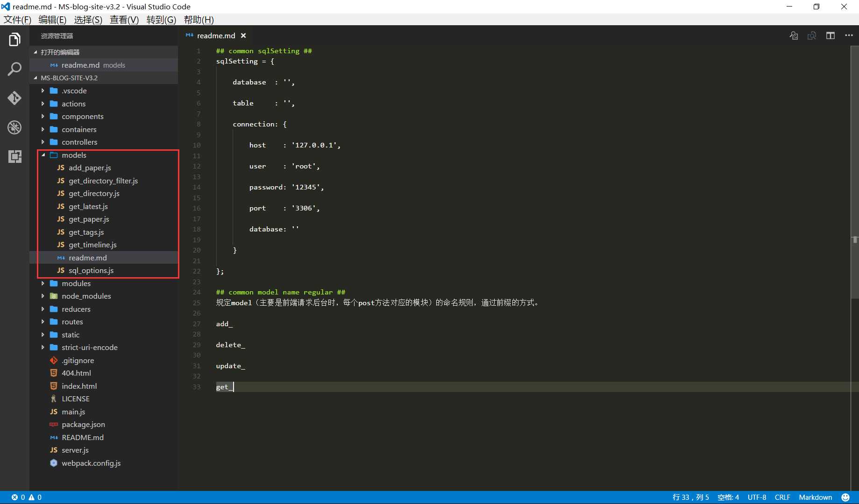
Task: Open the 选择(S) menu
Action: pos(88,20)
